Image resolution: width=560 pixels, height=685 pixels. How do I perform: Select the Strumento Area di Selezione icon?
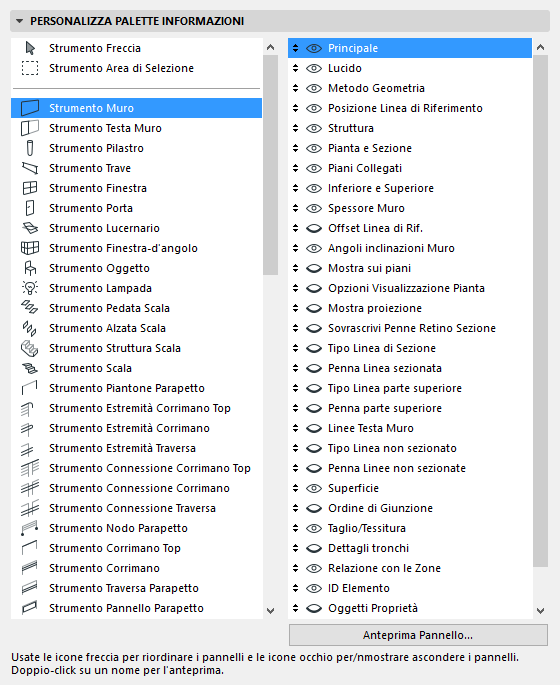[x=30, y=68]
